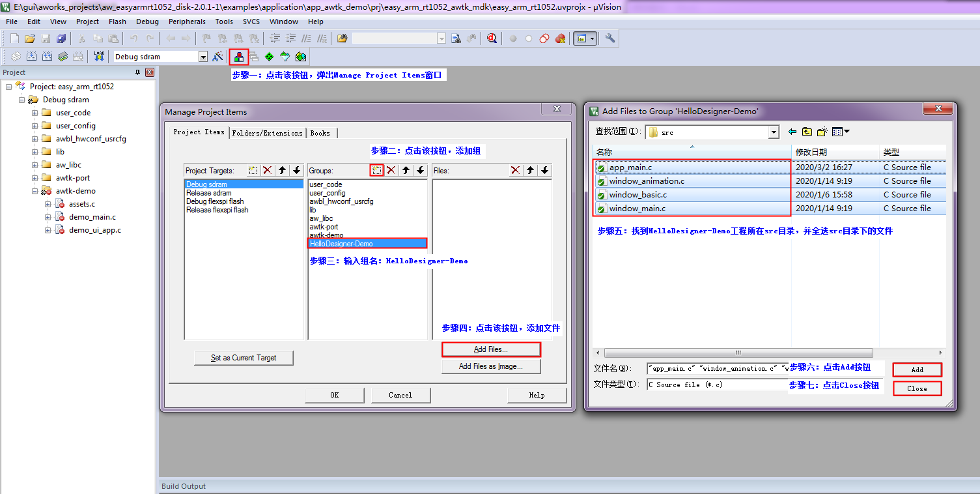
Task: Click the Start Debug Session toolbar icon
Action: point(492,38)
